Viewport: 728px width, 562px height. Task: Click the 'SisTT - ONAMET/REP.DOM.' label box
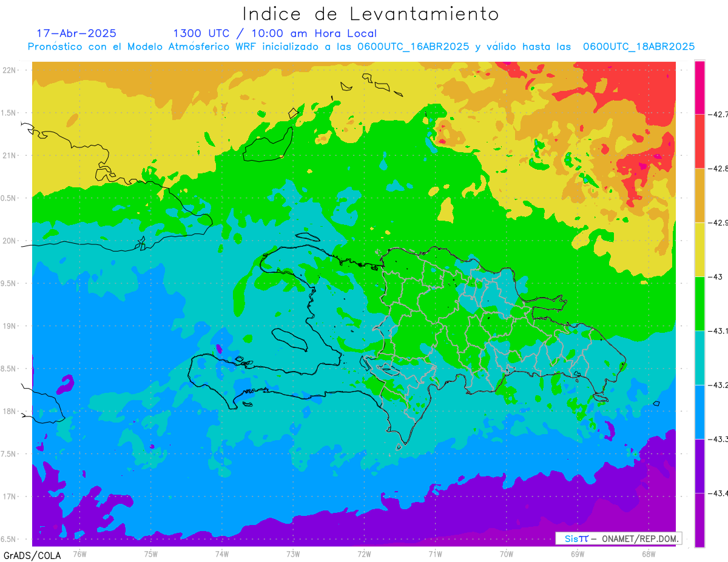pyautogui.click(x=618, y=538)
